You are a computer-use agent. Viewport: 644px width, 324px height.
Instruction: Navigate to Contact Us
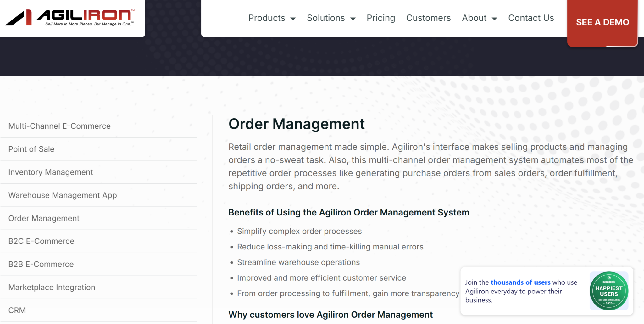point(531,18)
